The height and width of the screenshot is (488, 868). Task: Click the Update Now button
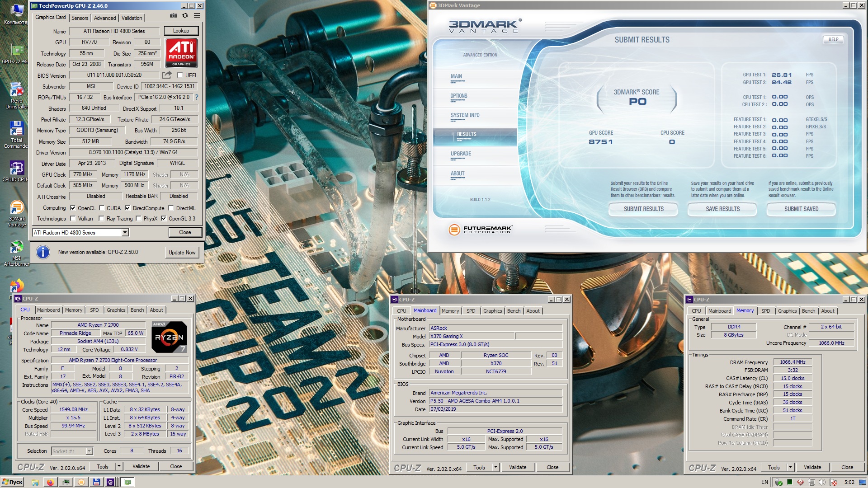pos(182,253)
